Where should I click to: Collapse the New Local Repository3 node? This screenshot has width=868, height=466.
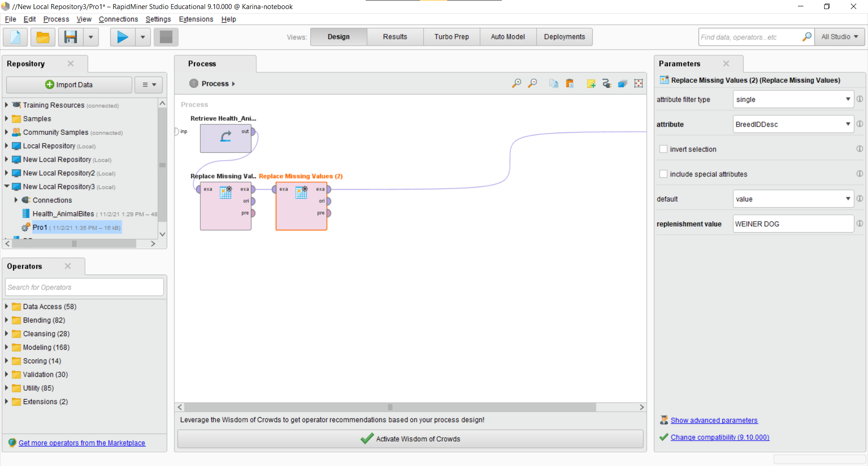[6, 186]
